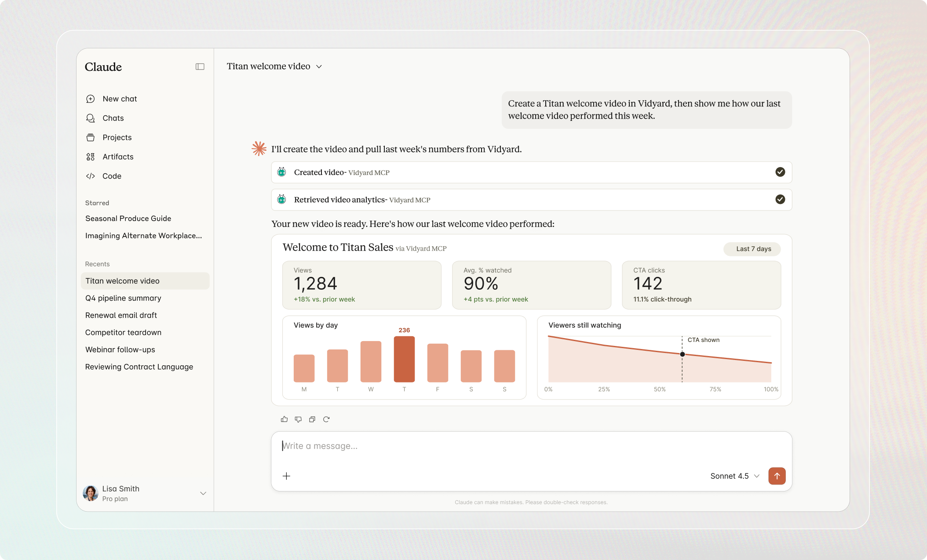The width and height of the screenshot is (927, 560).
Task: Click the CTA shown marker dot
Action: coord(682,354)
